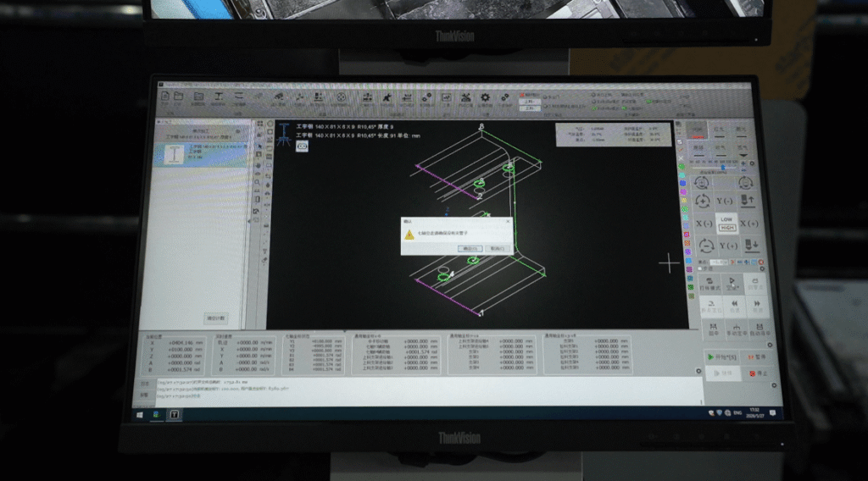Raise the cutting head with up-arrow icon
The image size is (868, 481).
click(748, 201)
